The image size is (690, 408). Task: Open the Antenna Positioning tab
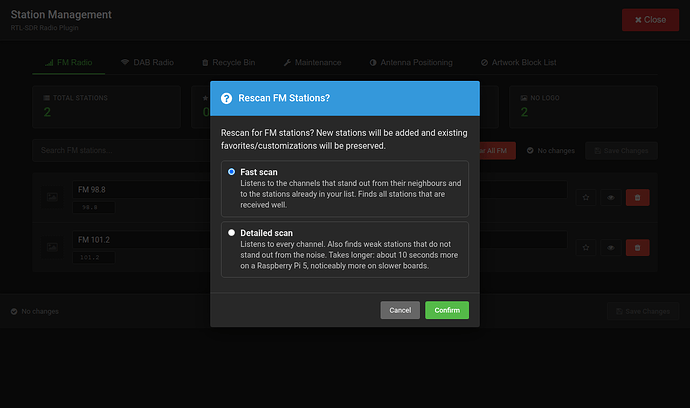point(411,62)
